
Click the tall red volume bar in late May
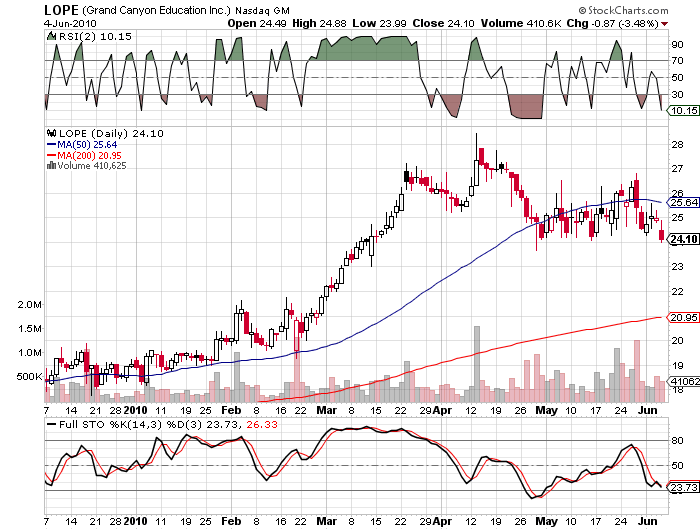pyautogui.click(x=637, y=371)
